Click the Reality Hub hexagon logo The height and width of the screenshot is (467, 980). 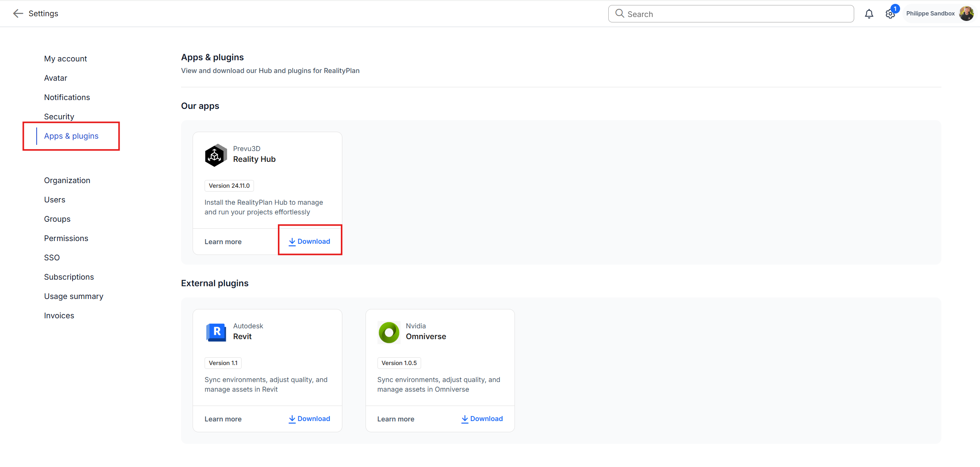(x=215, y=155)
